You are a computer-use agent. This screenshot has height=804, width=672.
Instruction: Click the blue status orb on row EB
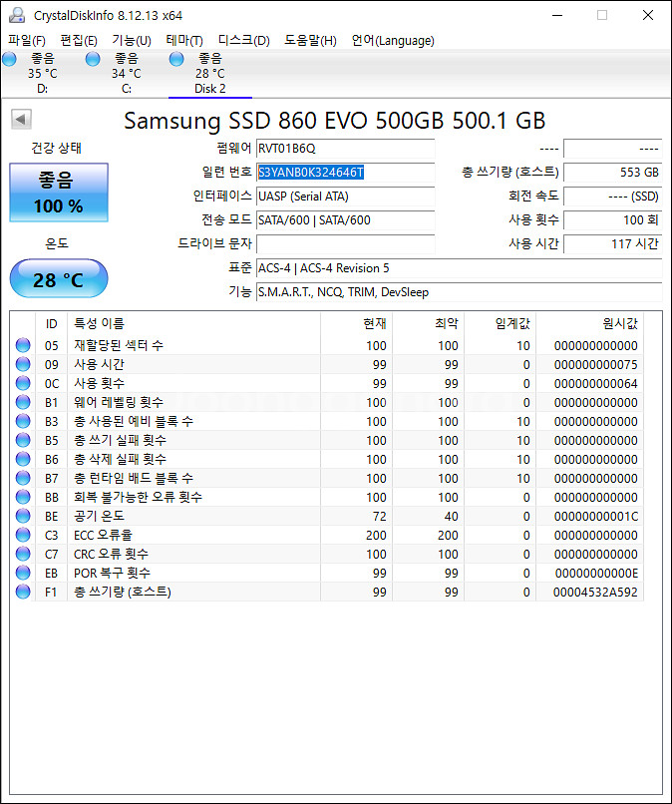[23, 573]
